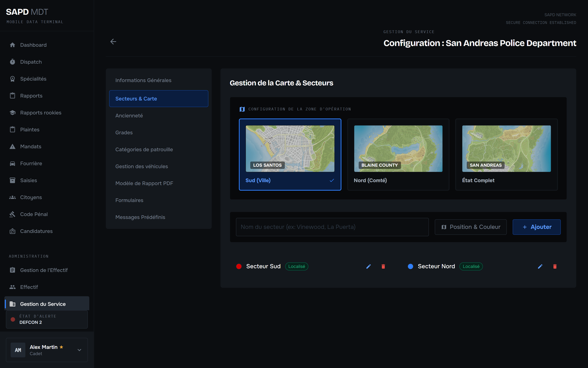Select the Blaine County Nord (Comté) zone
This screenshot has width=588, height=368.
(398, 155)
